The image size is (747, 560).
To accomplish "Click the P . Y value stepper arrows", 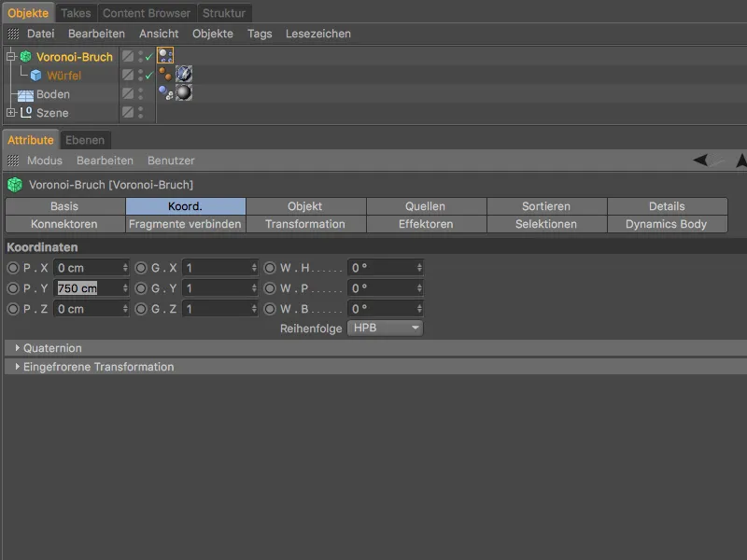I will pyautogui.click(x=125, y=288).
